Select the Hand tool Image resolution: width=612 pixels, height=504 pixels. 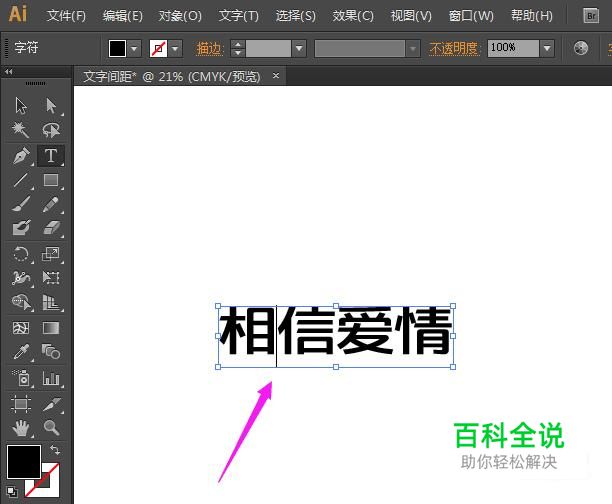pyautogui.click(x=21, y=428)
